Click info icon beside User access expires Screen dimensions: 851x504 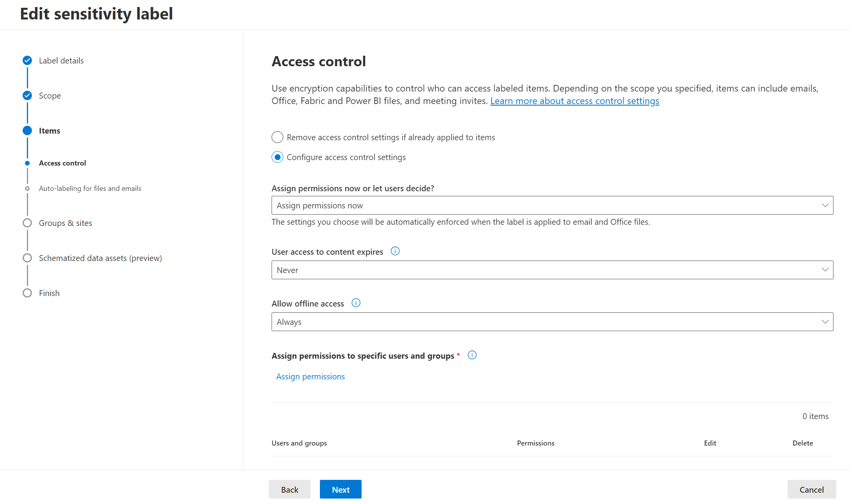395,251
